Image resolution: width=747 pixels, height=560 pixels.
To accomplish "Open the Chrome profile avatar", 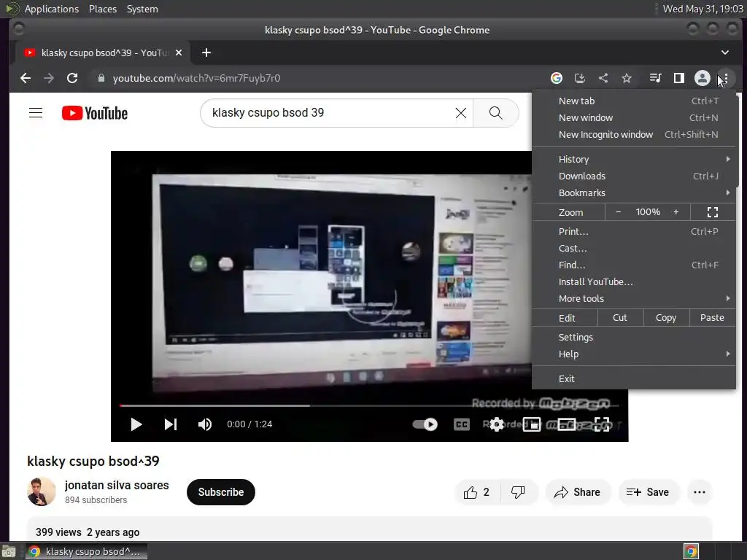I will pyautogui.click(x=703, y=78).
